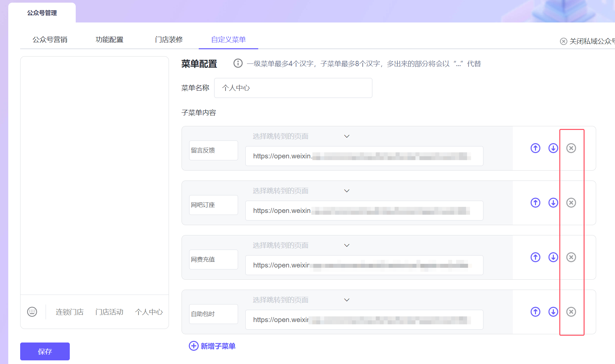Click the keyboard icon in preview panel

32,312
